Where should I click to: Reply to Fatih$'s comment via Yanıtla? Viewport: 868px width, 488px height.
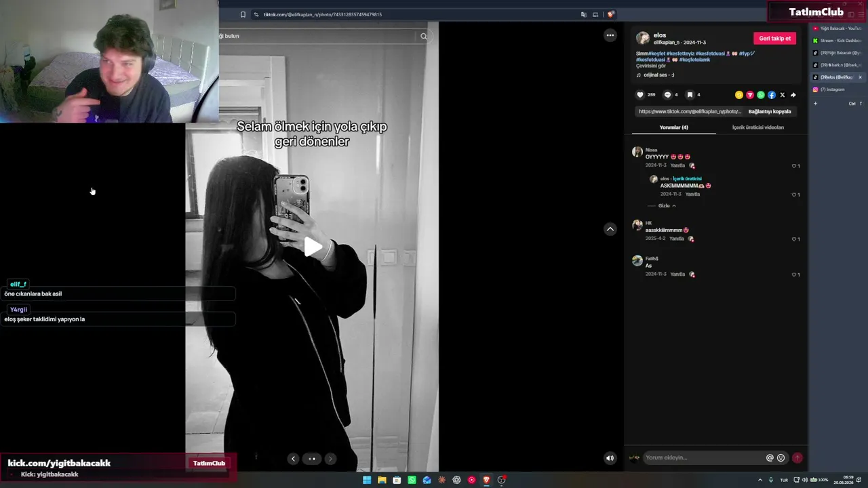pos(677,274)
